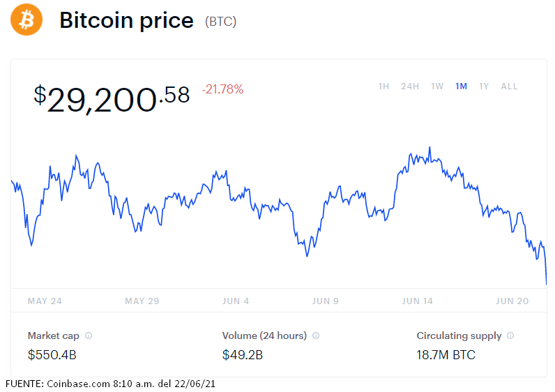Click the Market cap info icon

[89, 336]
